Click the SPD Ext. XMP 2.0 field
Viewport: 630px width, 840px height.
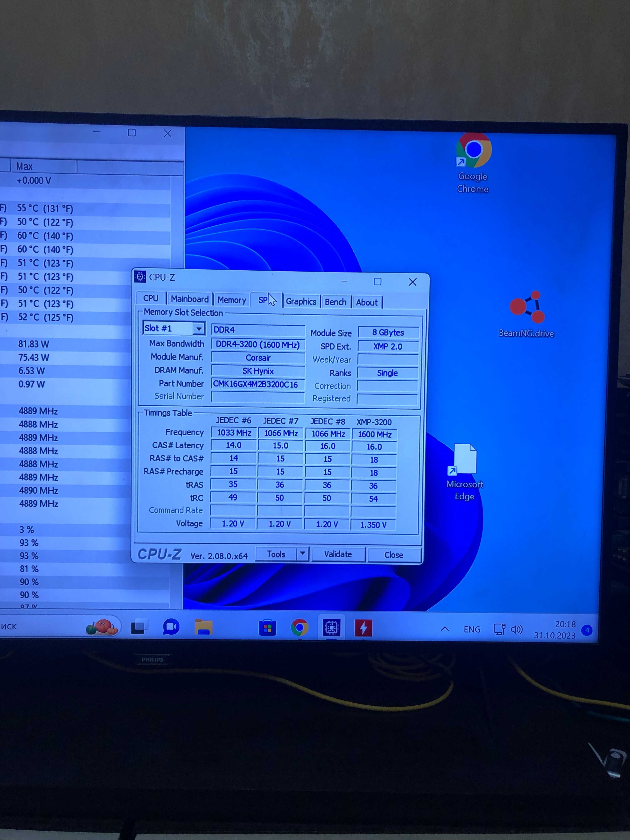[x=388, y=346]
